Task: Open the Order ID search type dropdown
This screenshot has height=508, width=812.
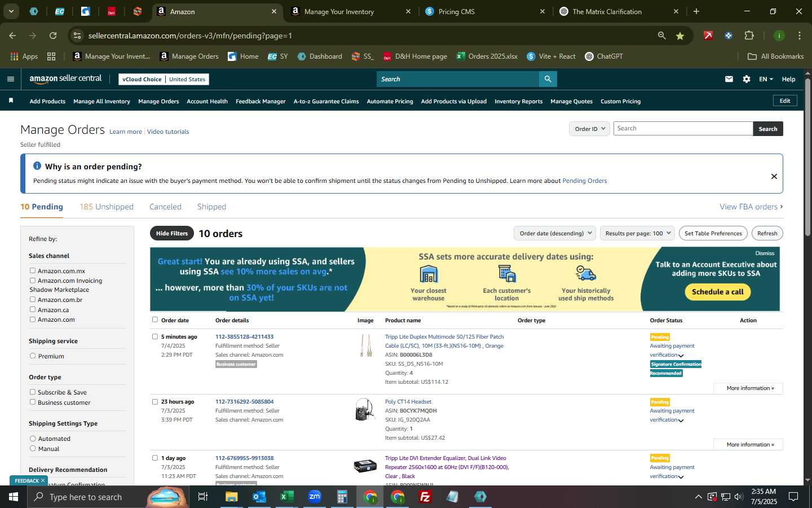Action: [x=589, y=129]
